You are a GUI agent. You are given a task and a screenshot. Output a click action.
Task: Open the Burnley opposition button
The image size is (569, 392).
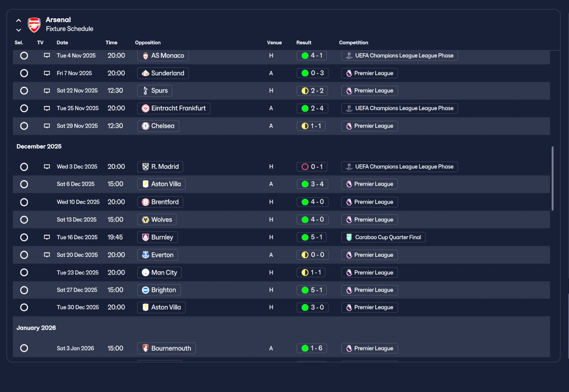[157, 237]
